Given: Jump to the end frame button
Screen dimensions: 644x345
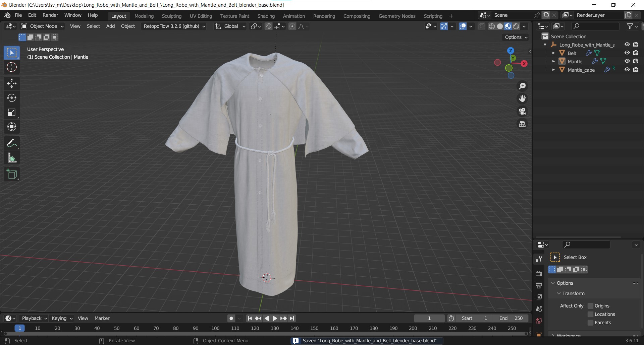Looking at the screenshot, I should (x=292, y=318).
